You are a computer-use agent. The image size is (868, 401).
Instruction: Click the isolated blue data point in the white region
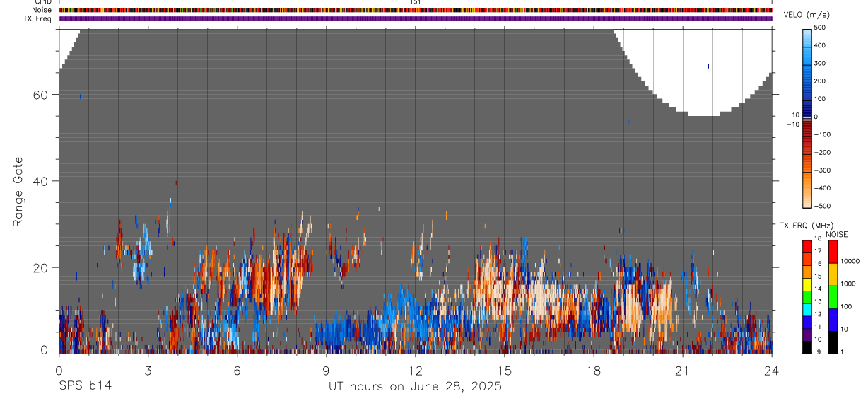tap(708, 66)
